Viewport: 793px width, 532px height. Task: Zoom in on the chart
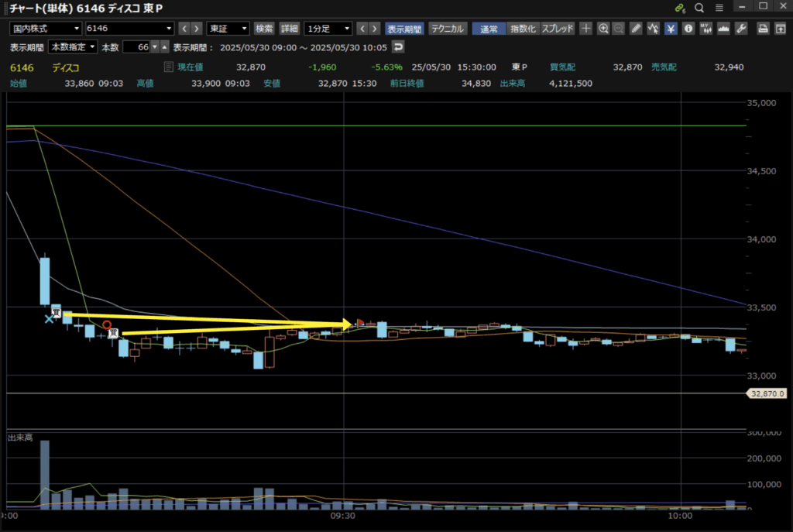click(x=602, y=29)
